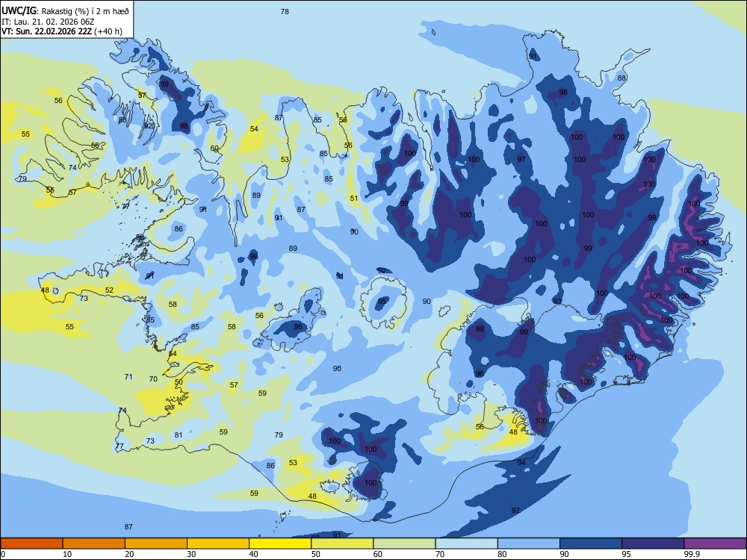Click the 0–10 dark orange legend swatch
The width and height of the screenshot is (747, 560).
click(x=31, y=544)
